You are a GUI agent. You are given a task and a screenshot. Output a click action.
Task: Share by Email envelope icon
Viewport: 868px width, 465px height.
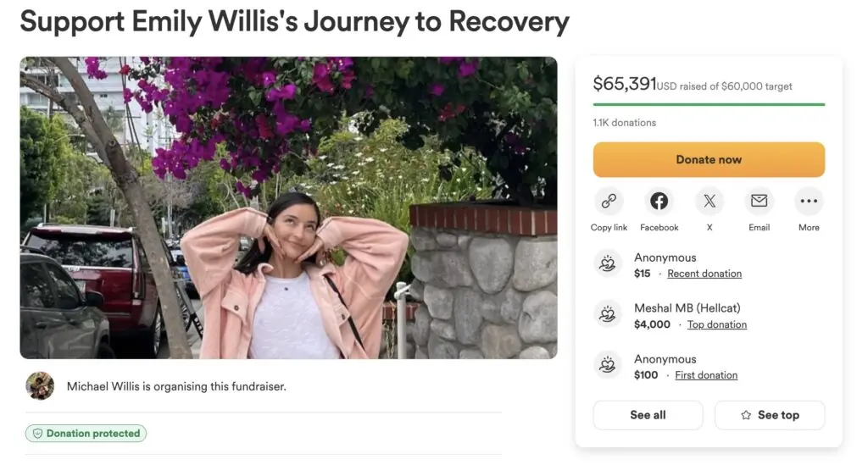[759, 202]
